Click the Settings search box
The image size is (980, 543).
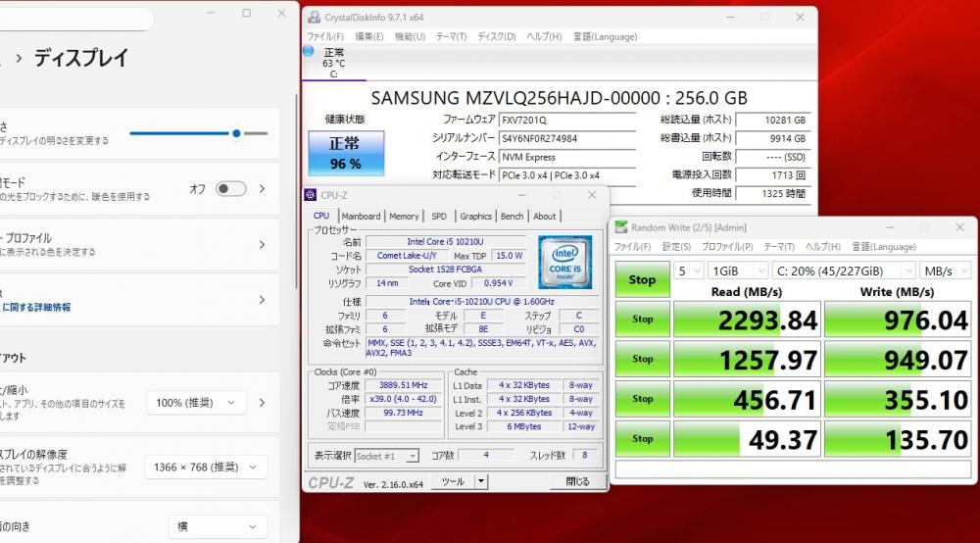tap(75, 18)
